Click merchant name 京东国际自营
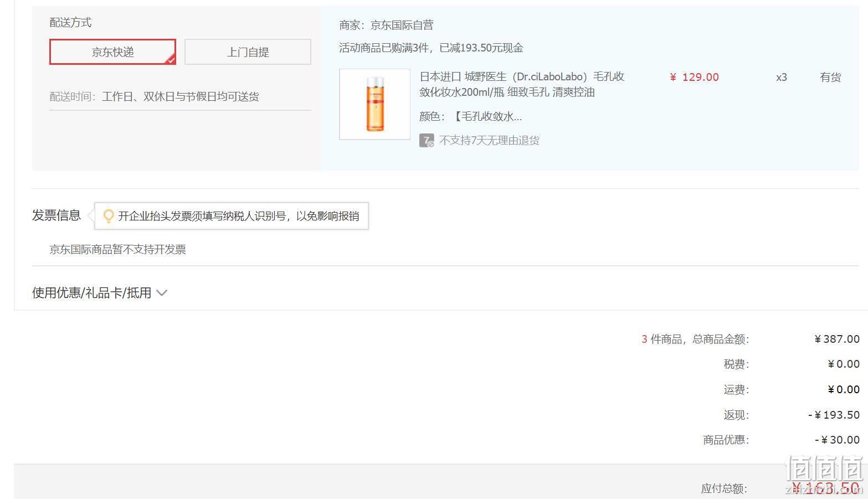 tap(402, 25)
